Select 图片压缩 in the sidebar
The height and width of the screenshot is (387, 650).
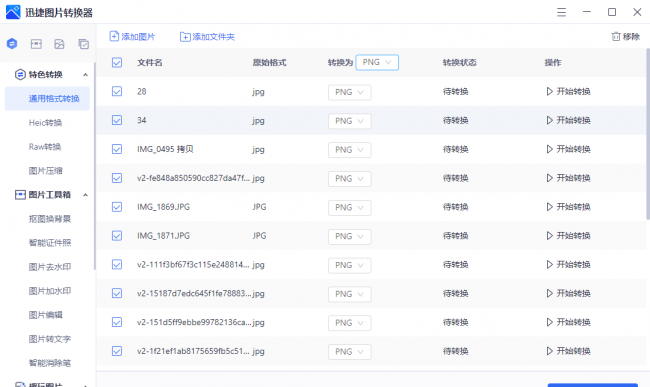pyautogui.click(x=46, y=171)
